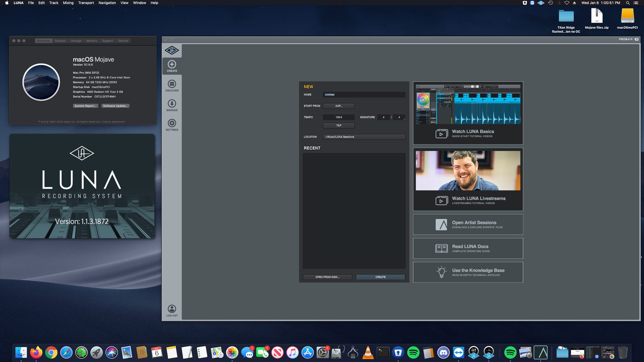
Task: Open the Track menu
Action: pos(54,3)
